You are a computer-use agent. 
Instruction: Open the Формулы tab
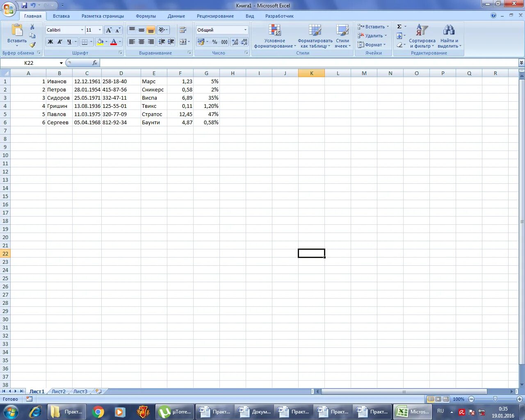coord(146,16)
